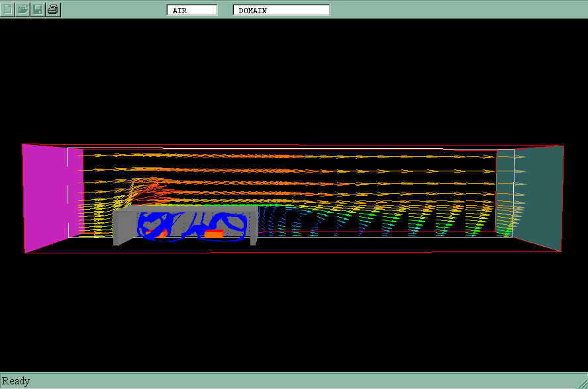The image size is (588, 389).
Task: Click the New file icon
Action: pos(7,9)
